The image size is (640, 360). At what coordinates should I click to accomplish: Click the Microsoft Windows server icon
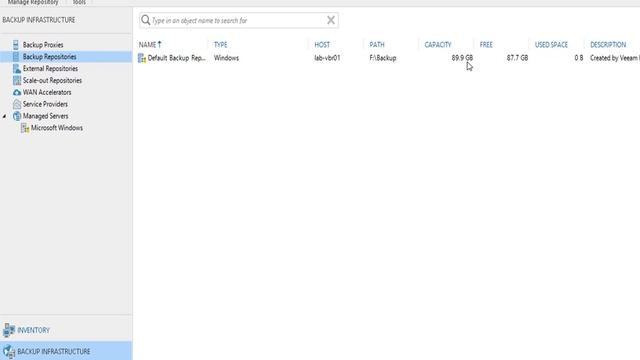pyautogui.click(x=25, y=128)
